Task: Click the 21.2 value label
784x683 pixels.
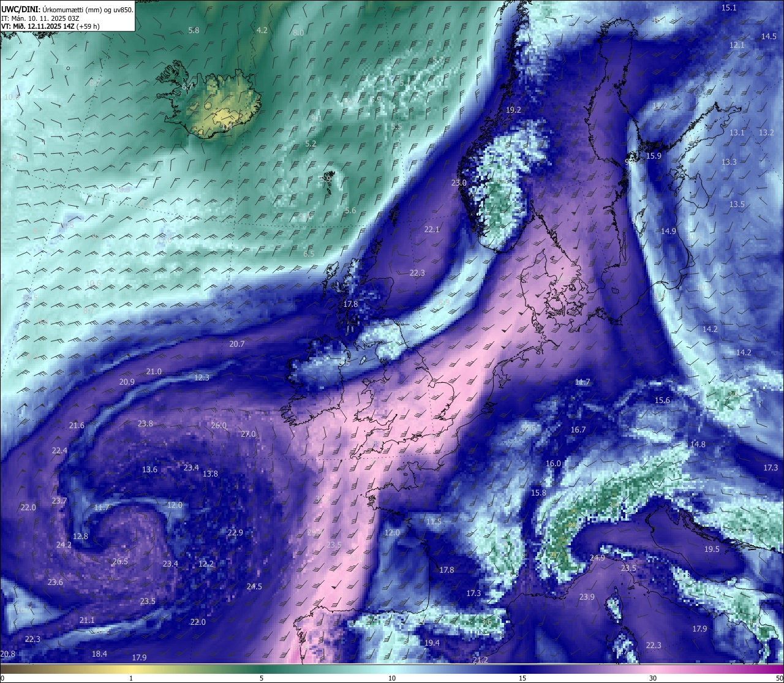Action: 480,660
